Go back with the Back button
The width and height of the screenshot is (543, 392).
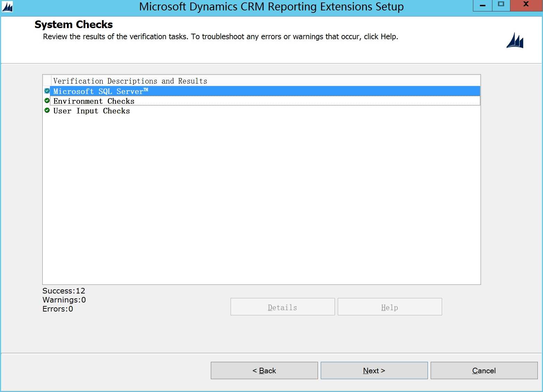click(x=264, y=370)
